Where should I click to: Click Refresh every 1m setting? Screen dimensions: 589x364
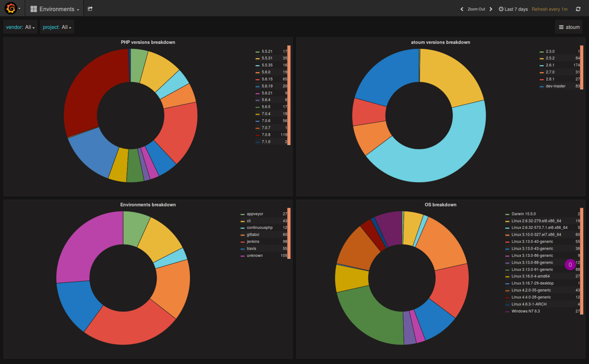point(549,9)
